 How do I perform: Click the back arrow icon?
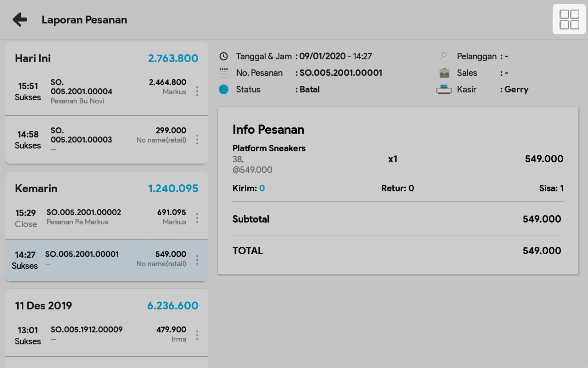[x=20, y=19]
